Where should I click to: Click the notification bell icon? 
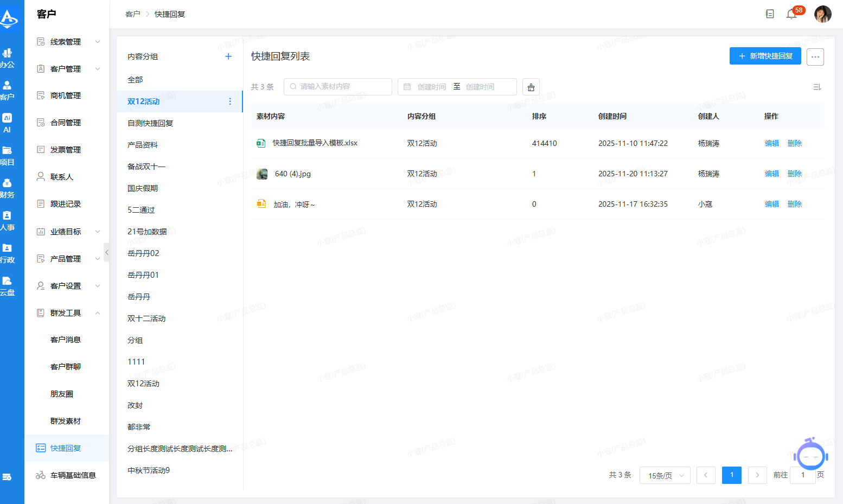click(791, 14)
